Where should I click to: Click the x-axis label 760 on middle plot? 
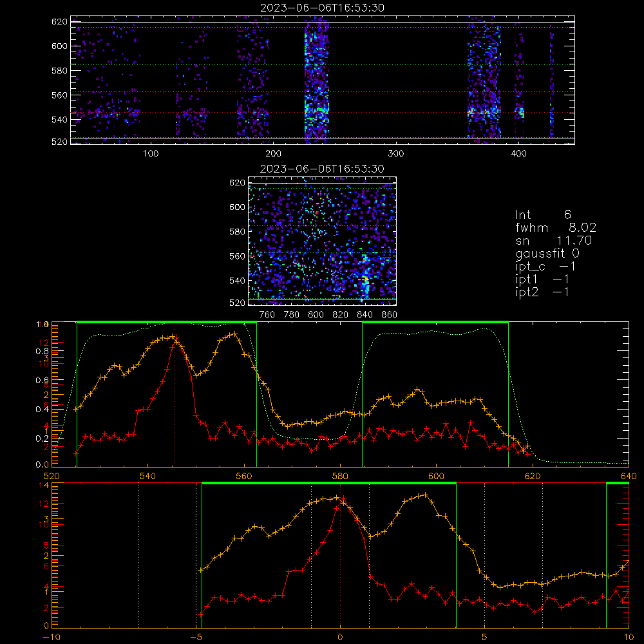[x=267, y=315]
